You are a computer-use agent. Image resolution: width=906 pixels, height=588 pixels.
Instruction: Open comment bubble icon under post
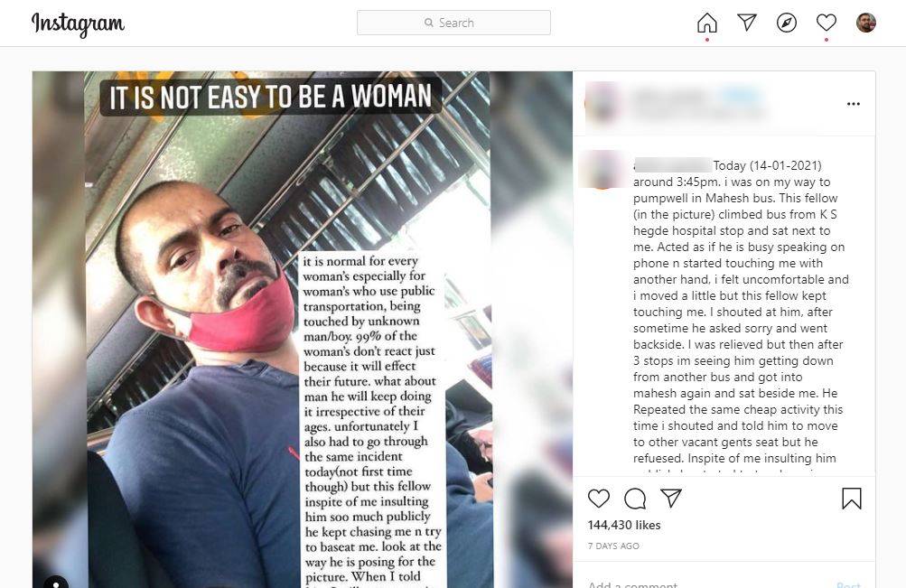635,499
